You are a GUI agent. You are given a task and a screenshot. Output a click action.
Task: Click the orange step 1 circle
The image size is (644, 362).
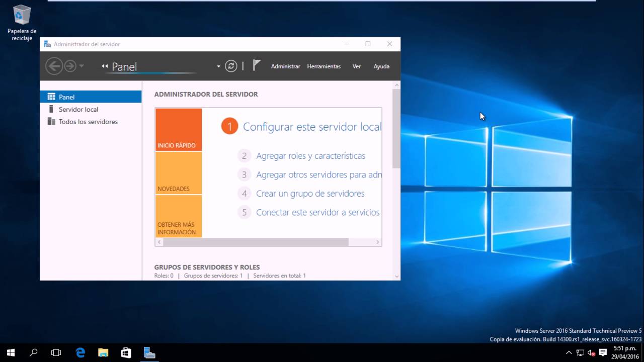click(229, 126)
